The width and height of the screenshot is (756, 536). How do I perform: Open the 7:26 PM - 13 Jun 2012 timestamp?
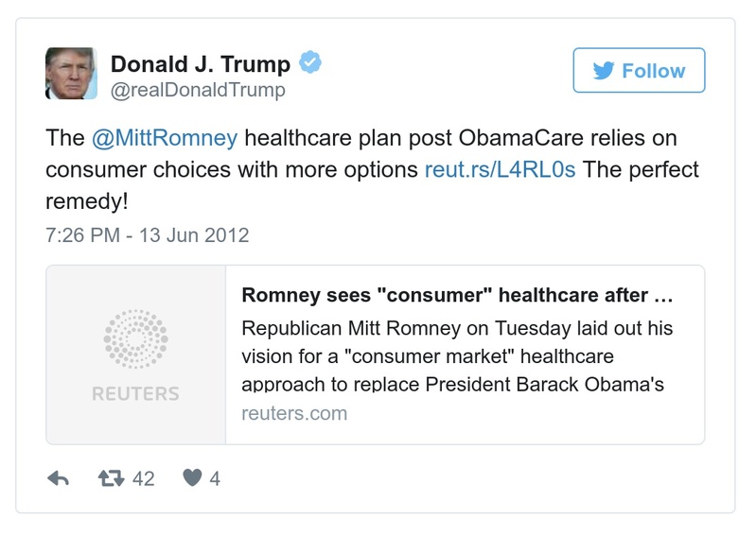[x=147, y=234]
